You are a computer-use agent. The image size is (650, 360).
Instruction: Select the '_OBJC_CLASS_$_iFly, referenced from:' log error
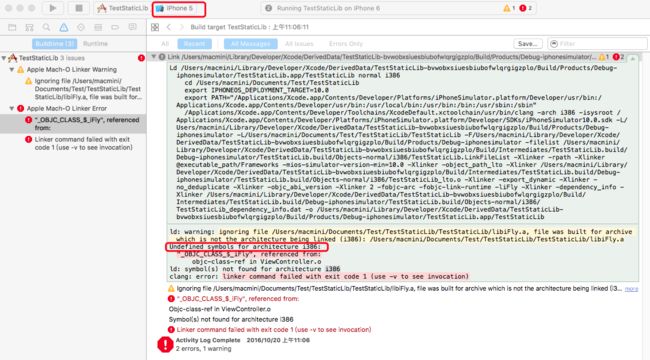coord(233,299)
